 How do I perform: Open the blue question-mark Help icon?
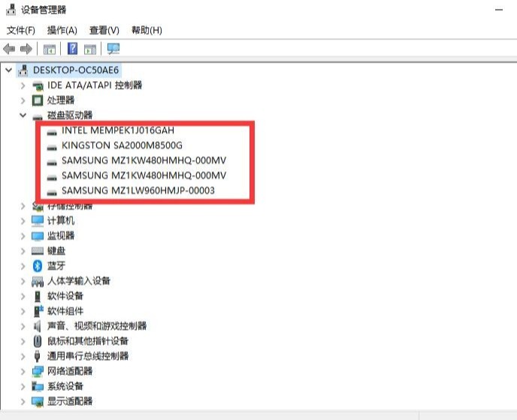point(73,49)
